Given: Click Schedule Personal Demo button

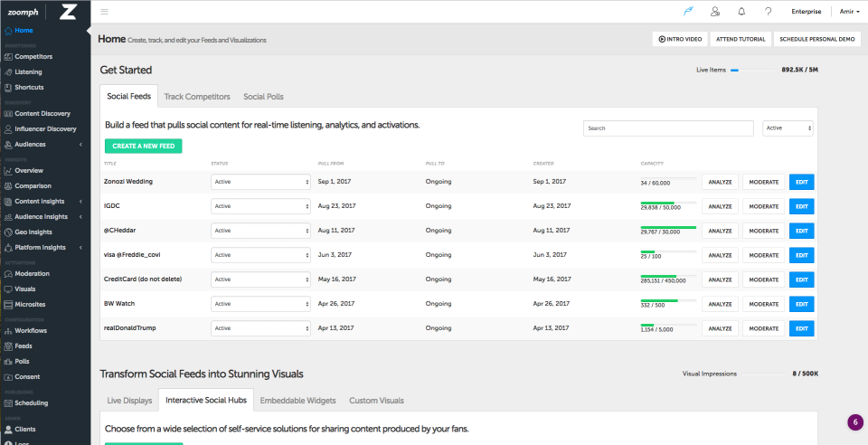Looking at the screenshot, I should point(817,39).
